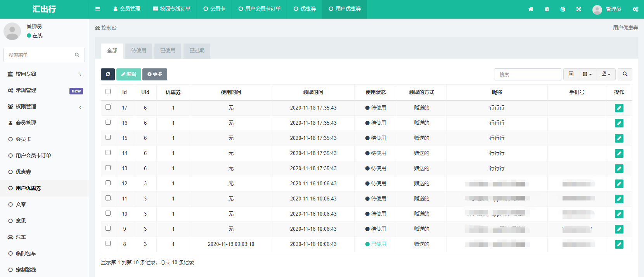644x277 pixels.
Task: Open 优惠券 in the sidebar
Action: click(x=45, y=172)
